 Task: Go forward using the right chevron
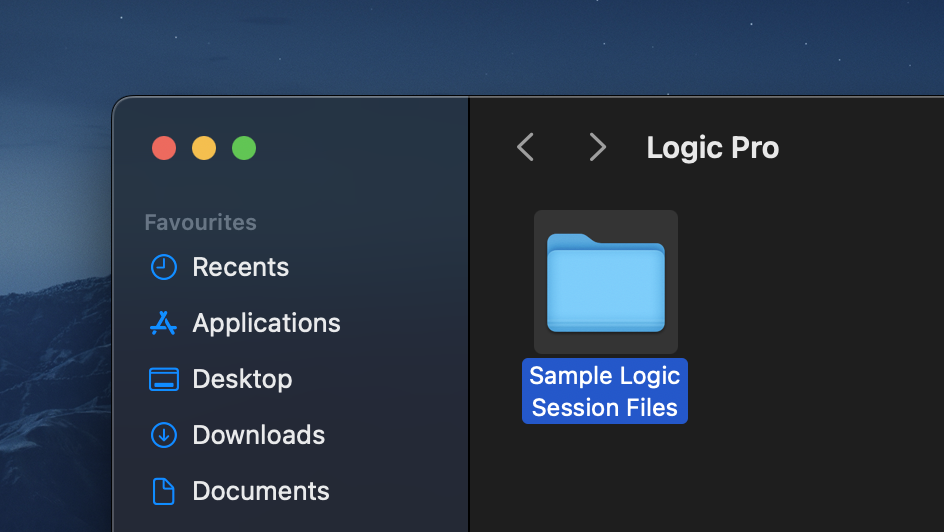pyautogui.click(x=597, y=148)
